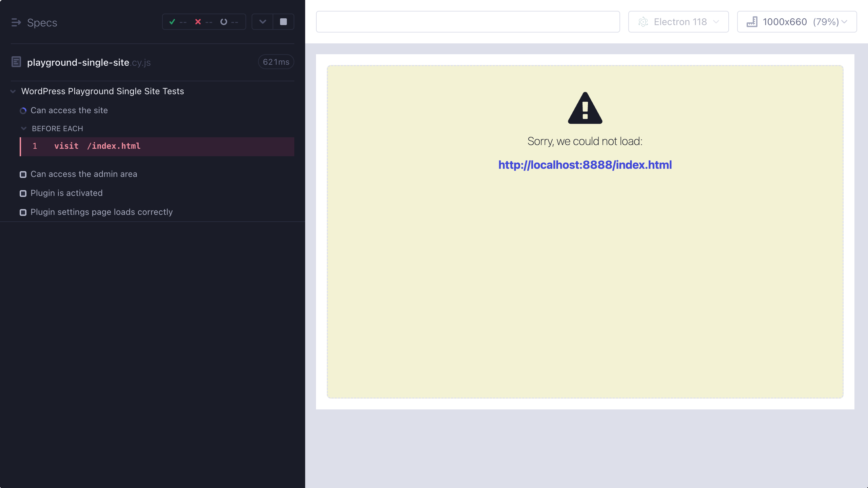Click the visit /index.html command row
This screenshot has height=488, width=868.
pos(157,146)
